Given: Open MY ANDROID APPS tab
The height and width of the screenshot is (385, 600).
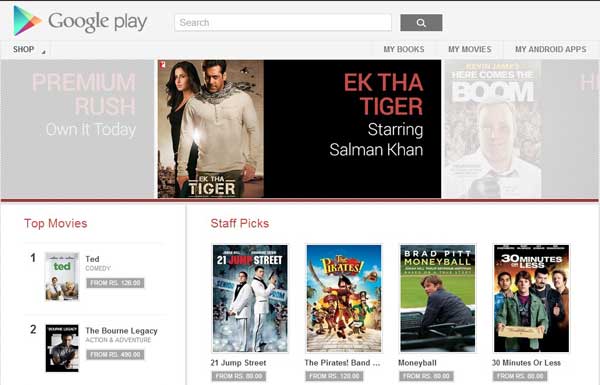Looking at the screenshot, I should 551,49.
